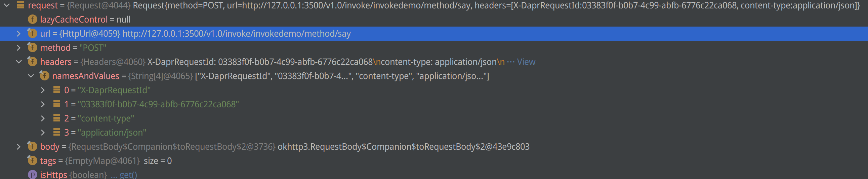Click the field icon beside lazyCacheControl
Viewport: 868px width, 179px height.
click(x=32, y=20)
